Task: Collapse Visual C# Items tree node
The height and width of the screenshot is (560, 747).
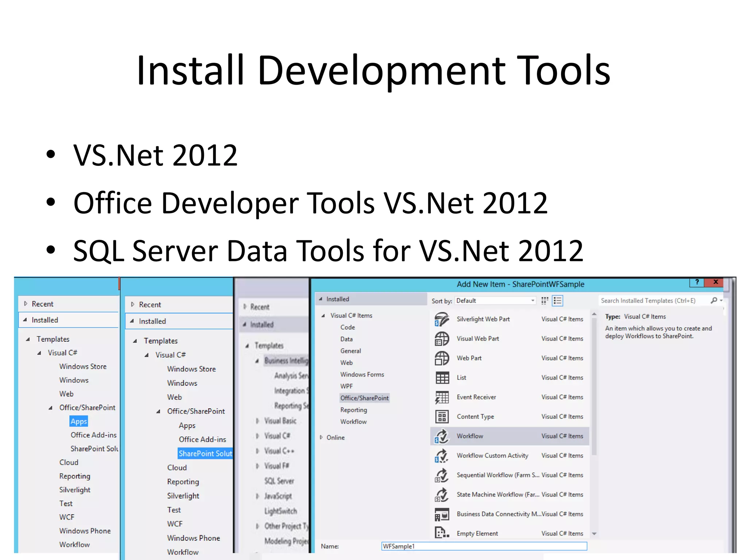Action: point(323,316)
